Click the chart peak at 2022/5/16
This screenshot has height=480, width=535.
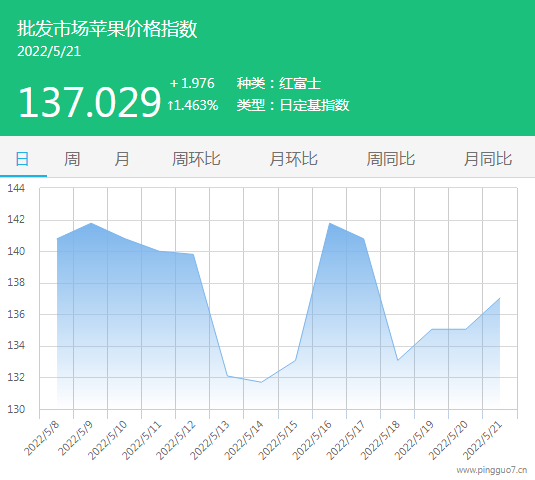(330, 223)
